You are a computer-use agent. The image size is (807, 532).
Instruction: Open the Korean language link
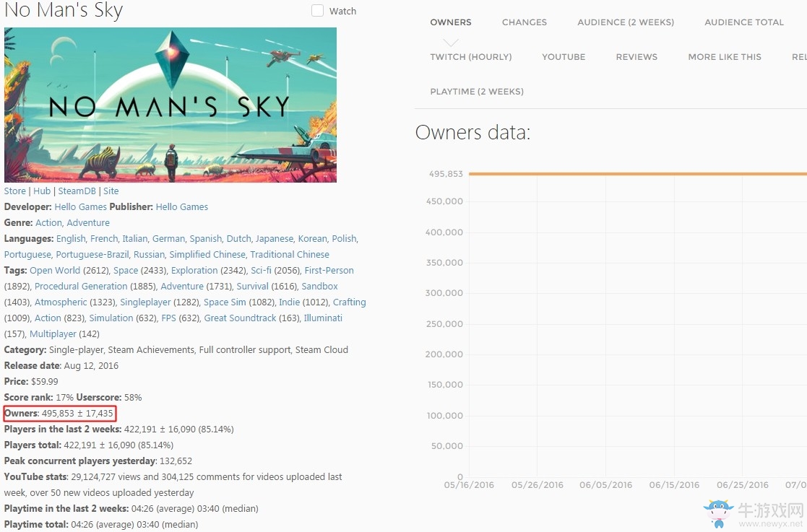(312, 239)
